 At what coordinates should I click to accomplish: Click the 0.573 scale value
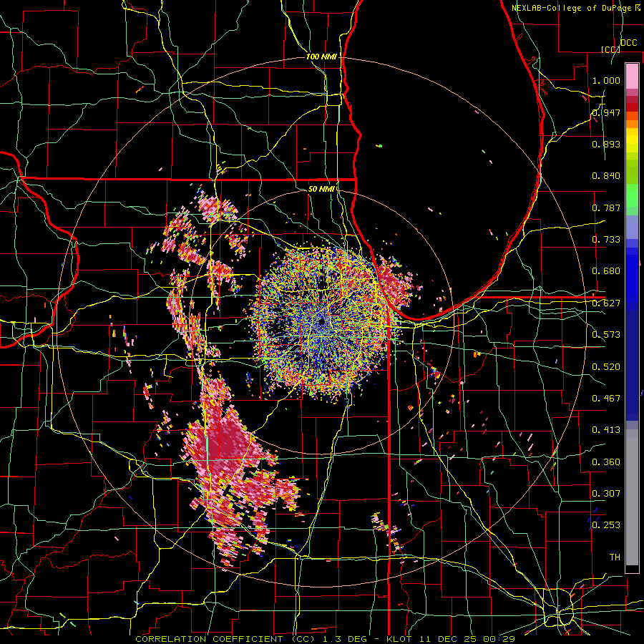(606, 335)
